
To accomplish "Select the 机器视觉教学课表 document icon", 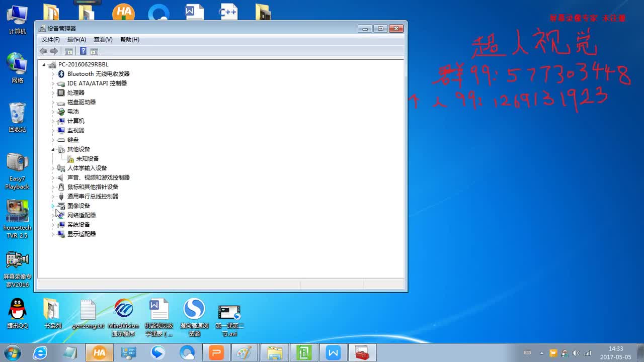I will tap(158, 317).
